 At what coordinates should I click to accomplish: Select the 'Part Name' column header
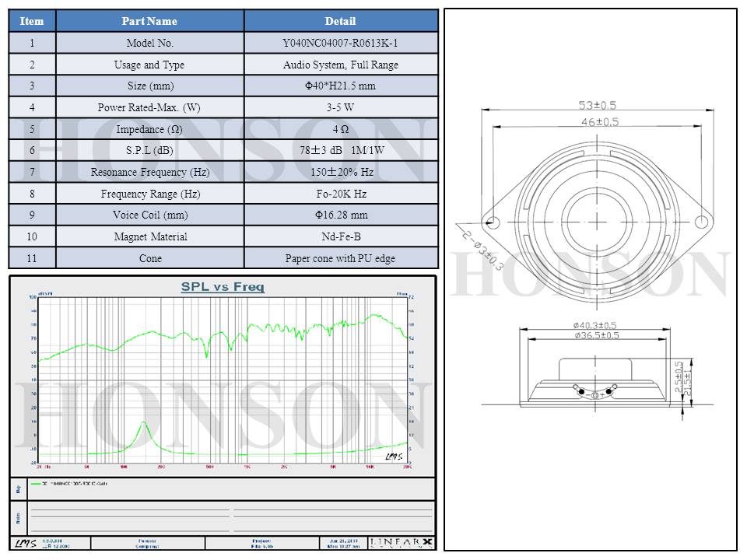click(149, 21)
